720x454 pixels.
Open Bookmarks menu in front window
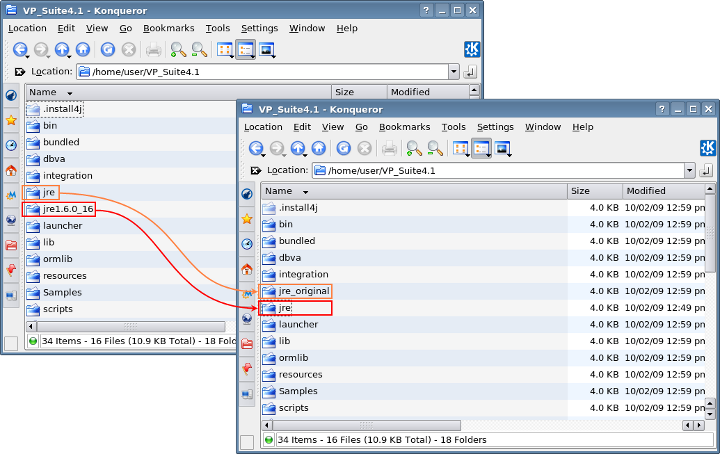click(405, 127)
